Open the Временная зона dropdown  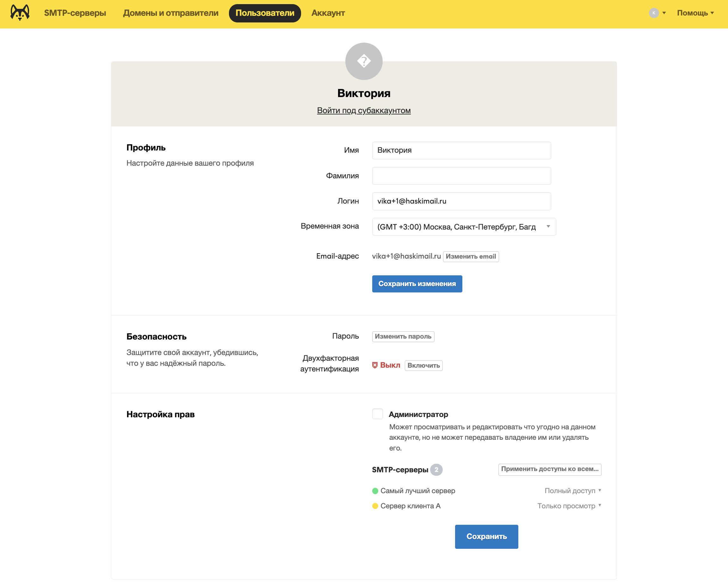[x=464, y=227]
